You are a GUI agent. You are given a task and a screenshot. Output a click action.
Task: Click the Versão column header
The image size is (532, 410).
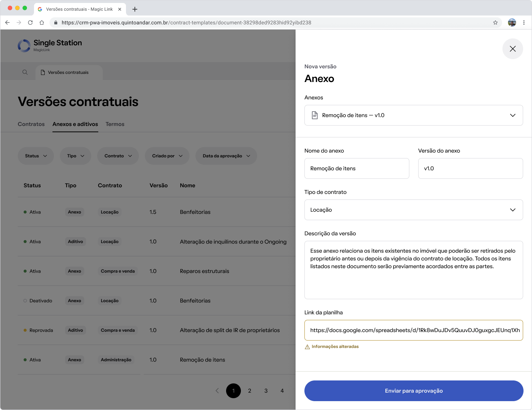tap(158, 185)
